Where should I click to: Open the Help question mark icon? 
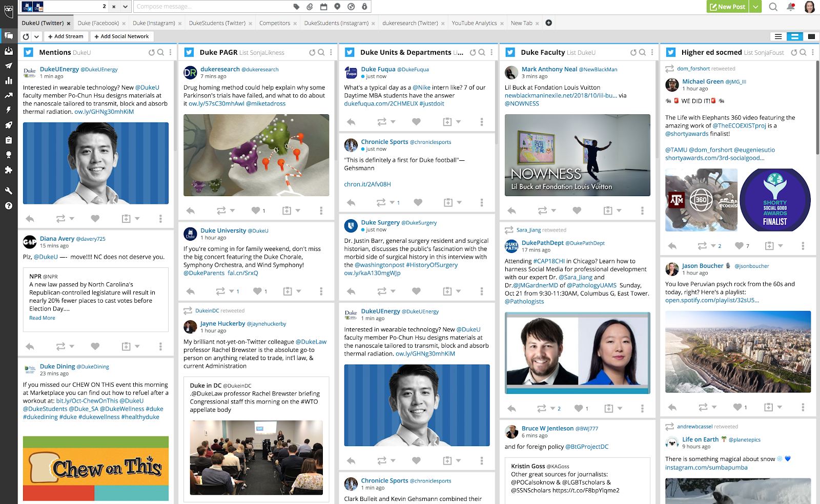pyautogui.click(x=8, y=206)
